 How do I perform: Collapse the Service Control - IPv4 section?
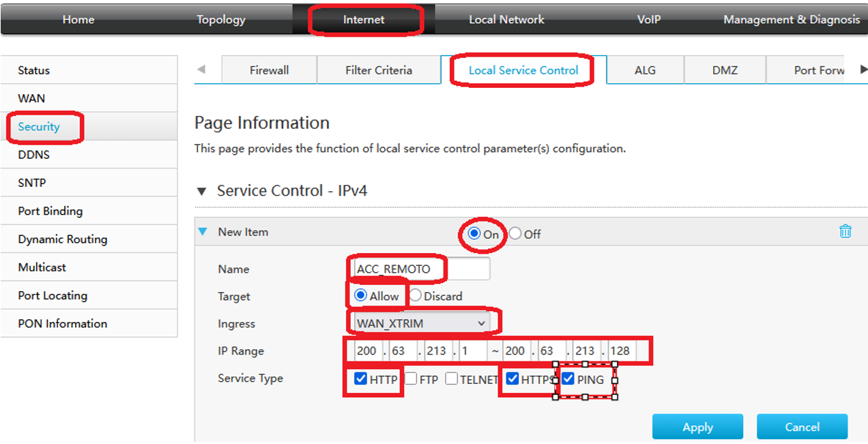[201, 192]
